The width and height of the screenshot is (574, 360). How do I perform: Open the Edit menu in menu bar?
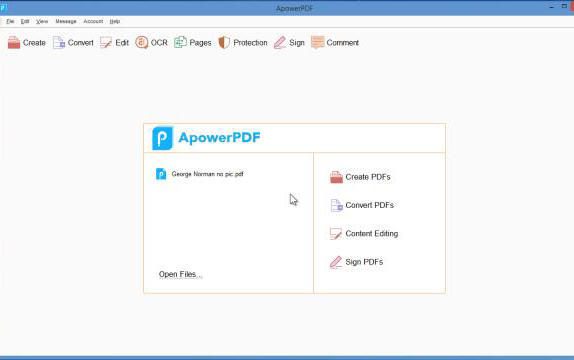coord(25,22)
